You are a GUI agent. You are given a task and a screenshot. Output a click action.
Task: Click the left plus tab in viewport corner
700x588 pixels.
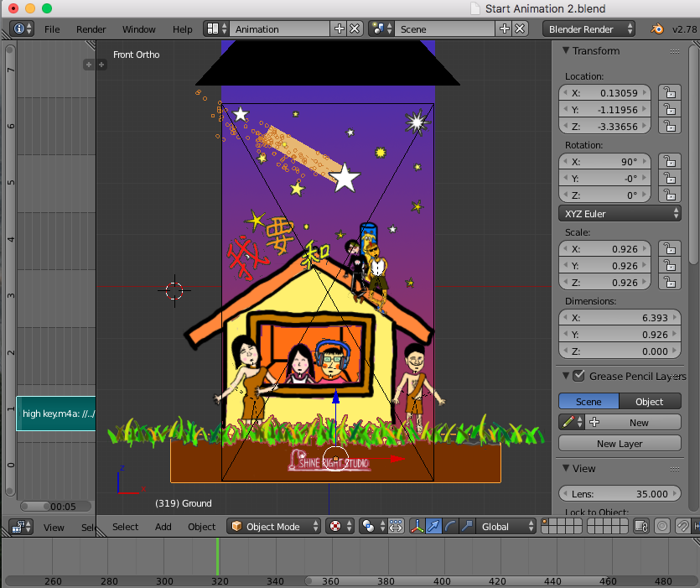click(x=89, y=65)
